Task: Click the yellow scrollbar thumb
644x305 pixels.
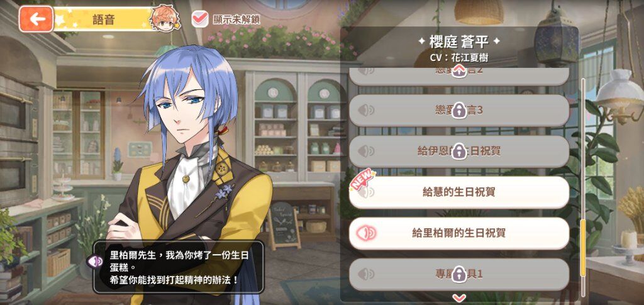Action: click(583, 248)
